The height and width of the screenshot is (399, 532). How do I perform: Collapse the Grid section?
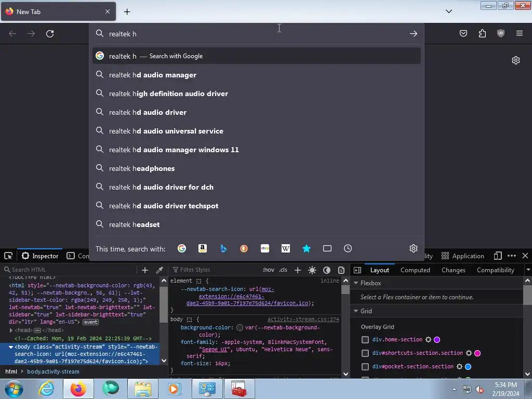click(x=356, y=311)
